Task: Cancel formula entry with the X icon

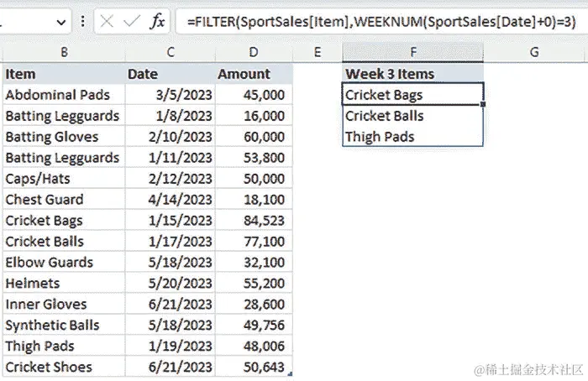Action: [107, 22]
